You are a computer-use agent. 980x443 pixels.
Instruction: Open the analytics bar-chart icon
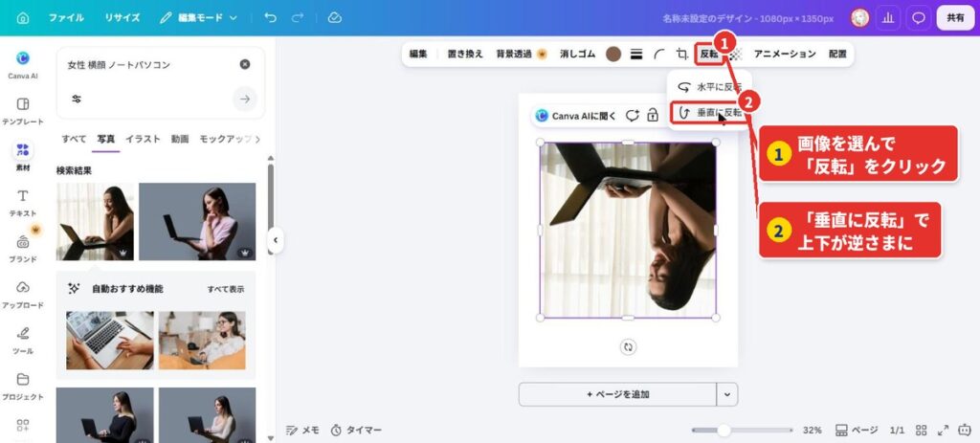tap(887, 18)
